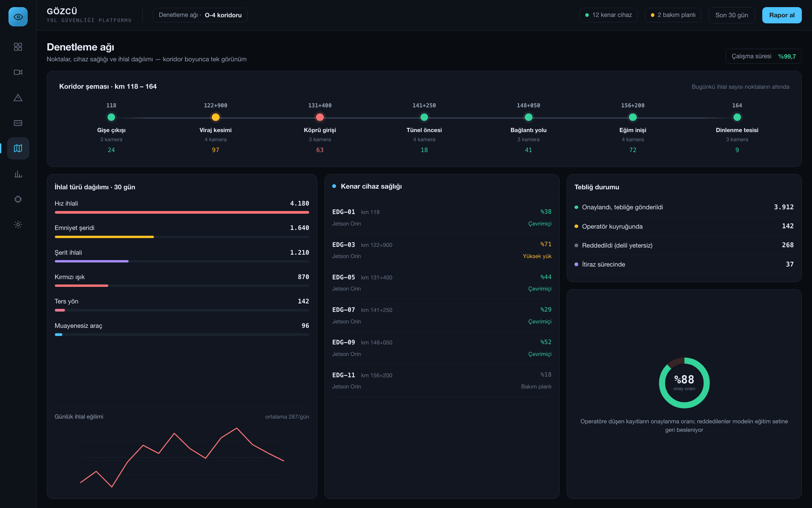This screenshot has width=812, height=508.
Task: Open the O-4 koridoru corridor selector
Action: click(x=200, y=15)
